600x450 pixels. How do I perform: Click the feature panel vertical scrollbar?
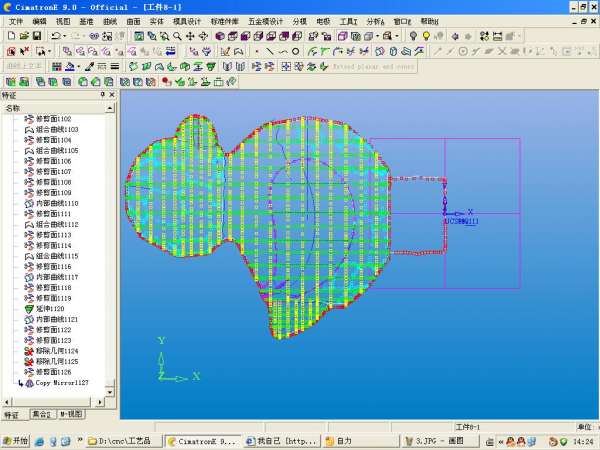pyautogui.click(x=113, y=250)
